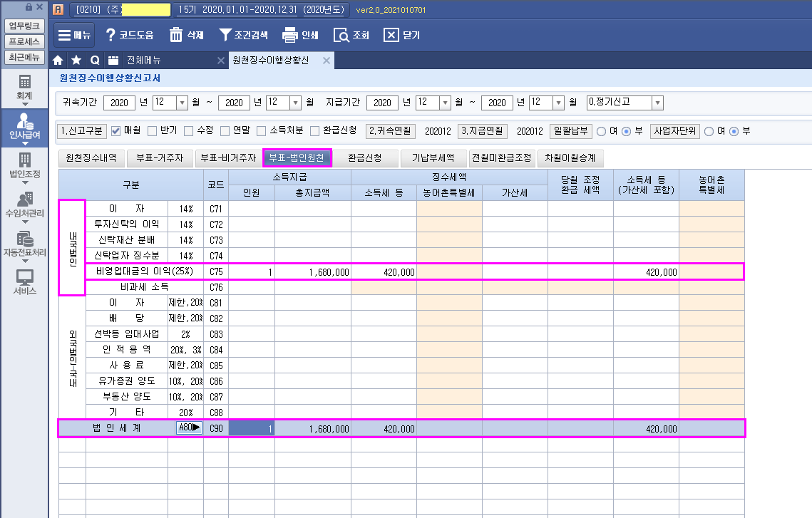Screen dimensions: 812x518
Task: Switch to the 부표-거주자 tab
Action: (x=159, y=157)
